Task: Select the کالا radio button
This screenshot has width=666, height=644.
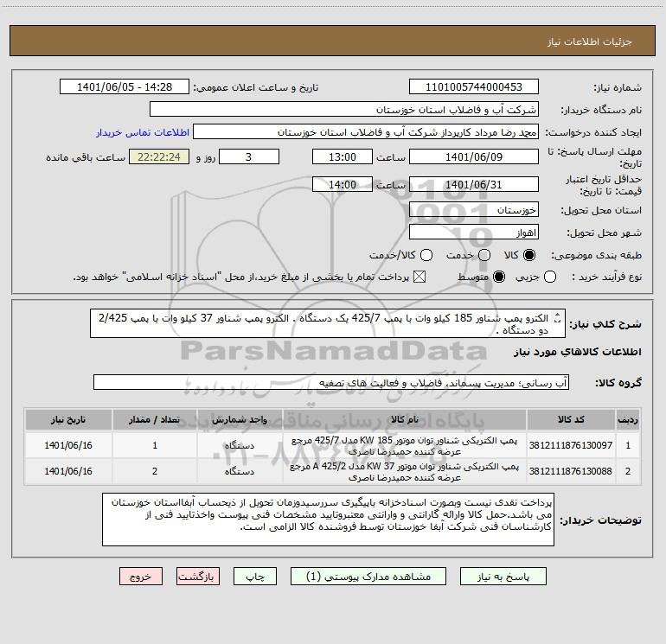Action: (529, 255)
